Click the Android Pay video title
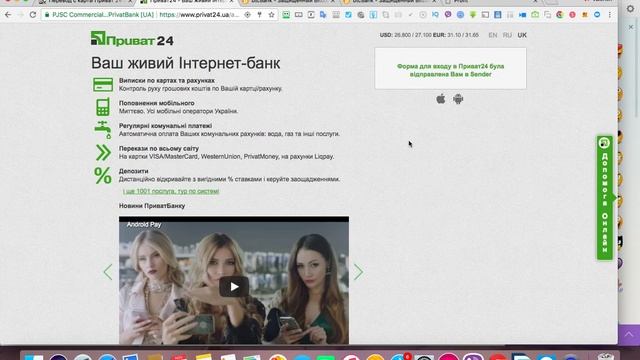The image size is (640, 360). tap(144, 224)
